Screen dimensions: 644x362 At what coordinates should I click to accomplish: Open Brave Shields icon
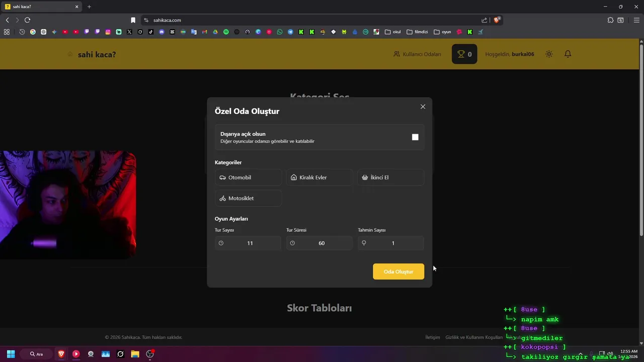[x=497, y=20]
